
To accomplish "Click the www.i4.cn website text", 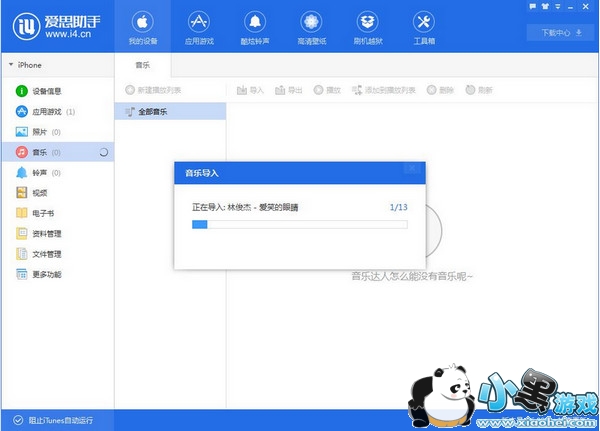I will pos(68,34).
